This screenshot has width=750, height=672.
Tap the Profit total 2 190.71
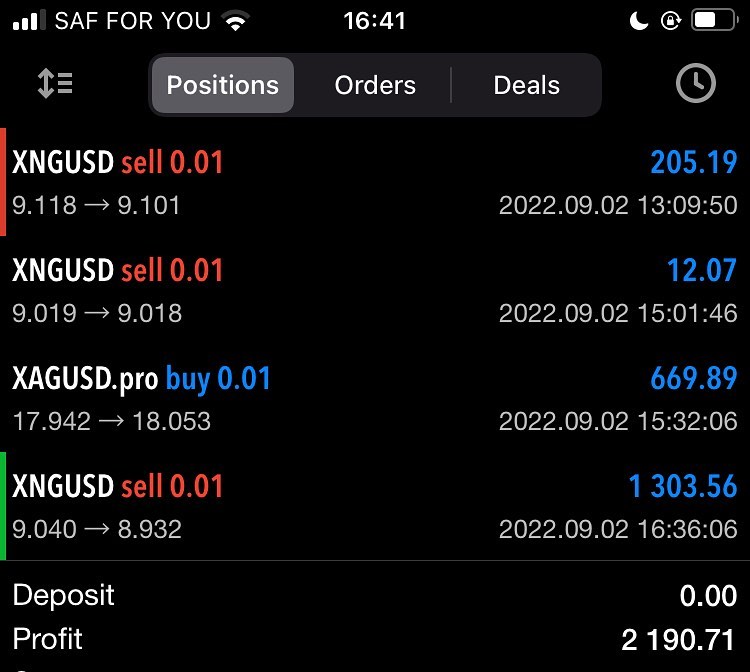pyautogui.click(x=679, y=640)
